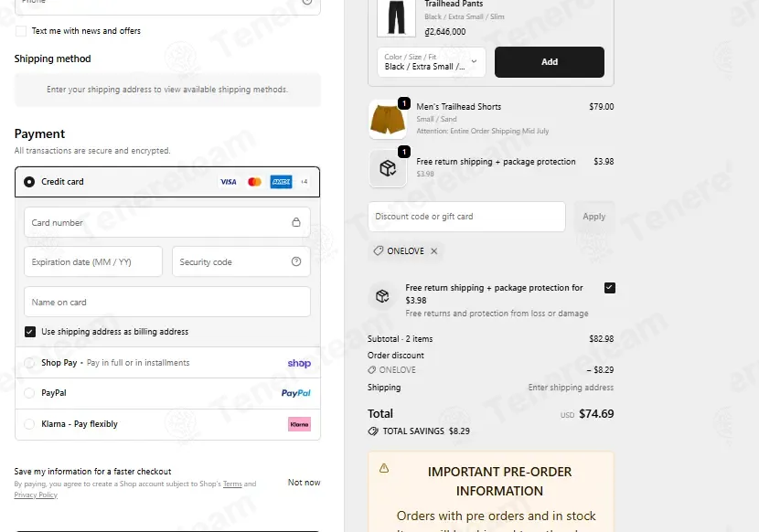Click the lock icon in Card number field

295,222
